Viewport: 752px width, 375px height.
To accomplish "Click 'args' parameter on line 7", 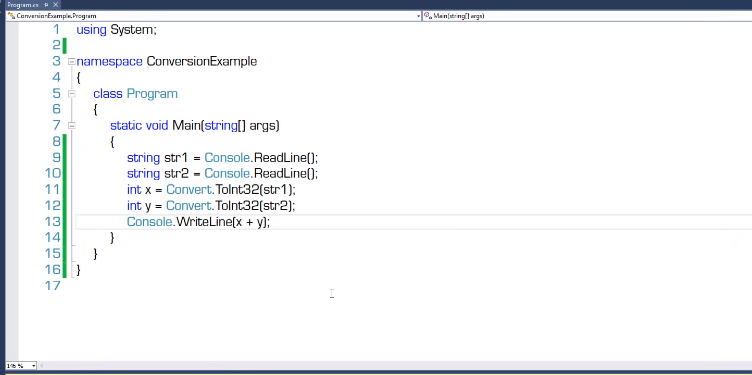I will (261, 126).
